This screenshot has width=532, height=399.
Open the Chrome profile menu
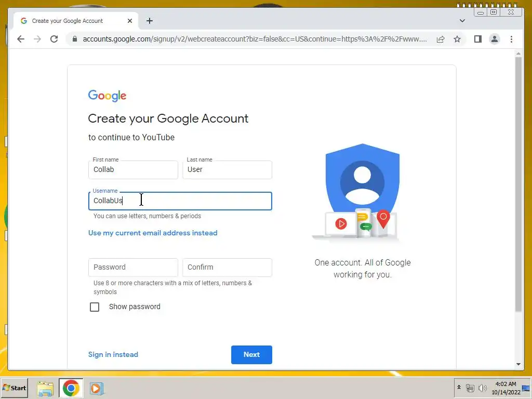[x=495, y=39]
